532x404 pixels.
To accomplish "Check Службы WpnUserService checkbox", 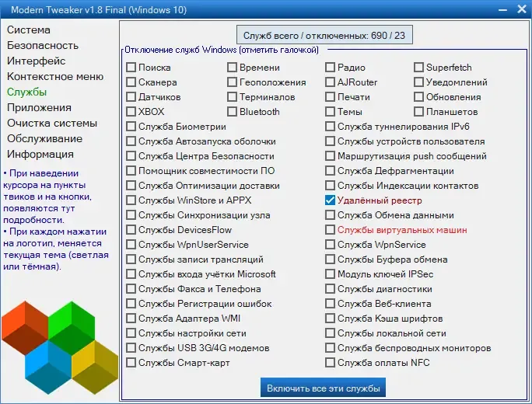I will pos(131,245).
